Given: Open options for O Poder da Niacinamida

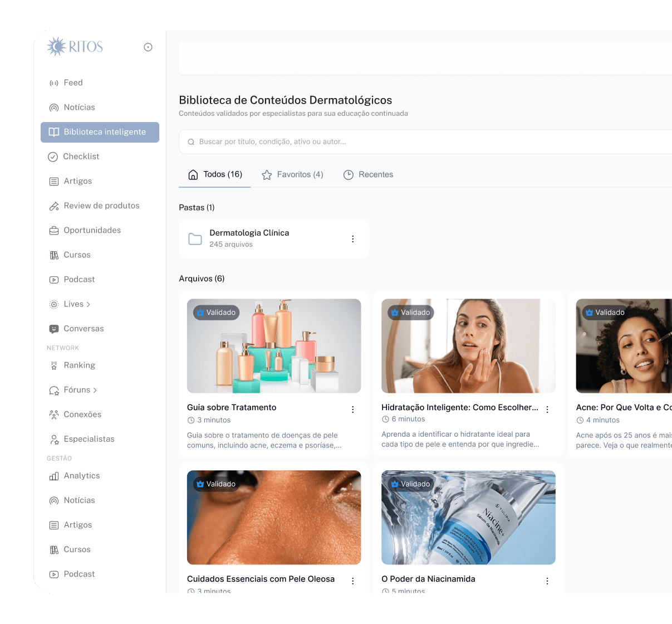Looking at the screenshot, I should pos(547,581).
